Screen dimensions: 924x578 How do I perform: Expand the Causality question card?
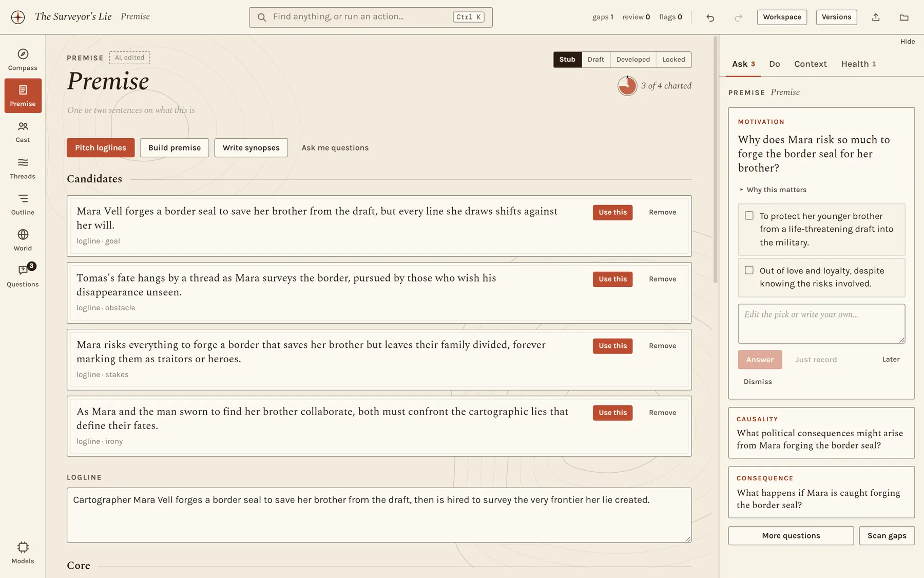(821, 433)
